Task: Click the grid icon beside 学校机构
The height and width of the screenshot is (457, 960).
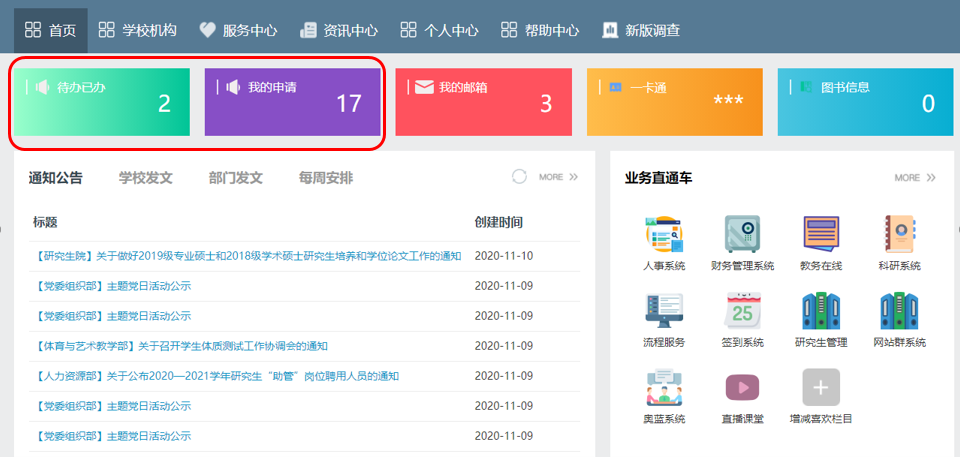Action: pyautogui.click(x=107, y=30)
